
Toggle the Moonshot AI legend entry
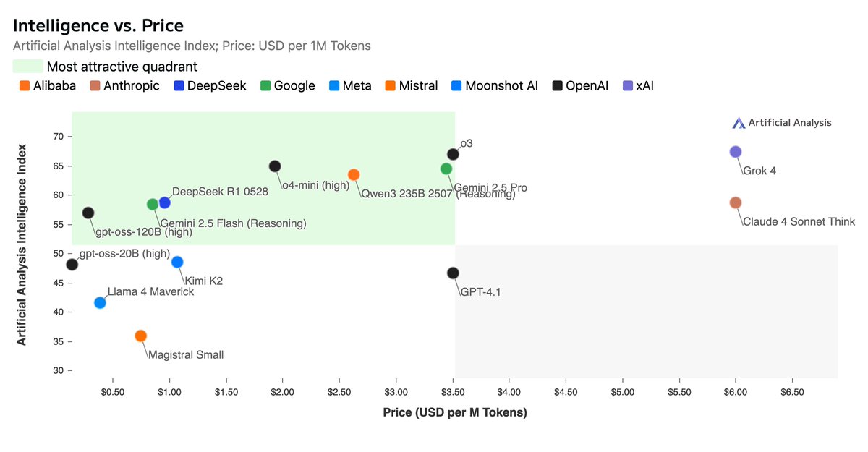coord(501,86)
